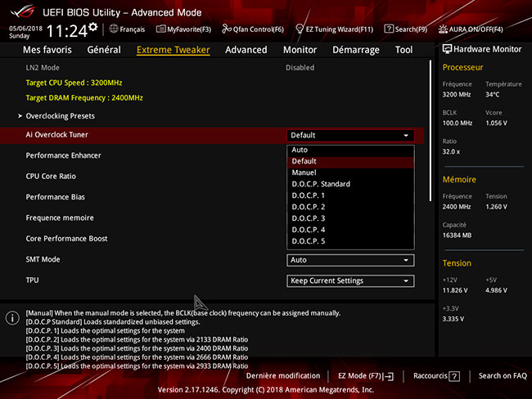Click the settings list scrollbar

pos(431,131)
